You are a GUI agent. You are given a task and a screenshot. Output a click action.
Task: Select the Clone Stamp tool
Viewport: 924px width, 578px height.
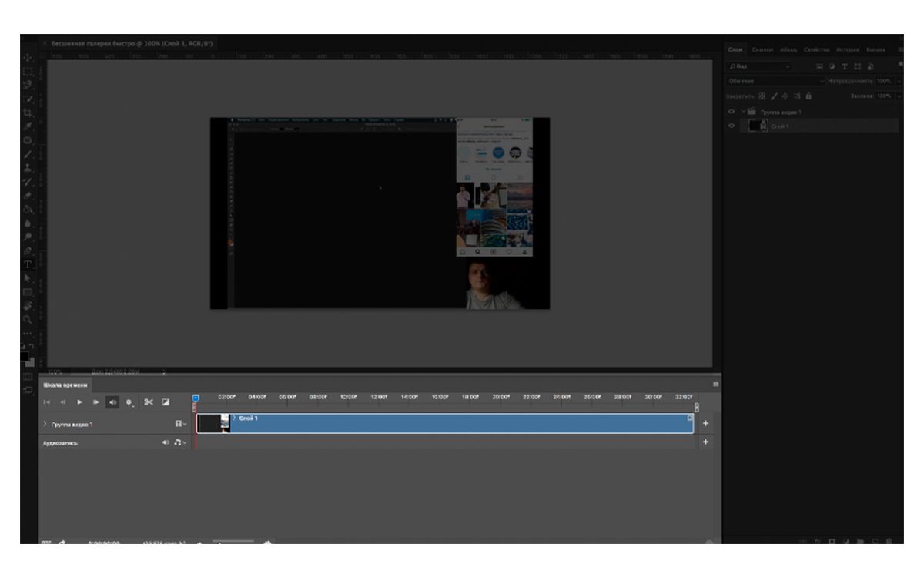(x=28, y=168)
